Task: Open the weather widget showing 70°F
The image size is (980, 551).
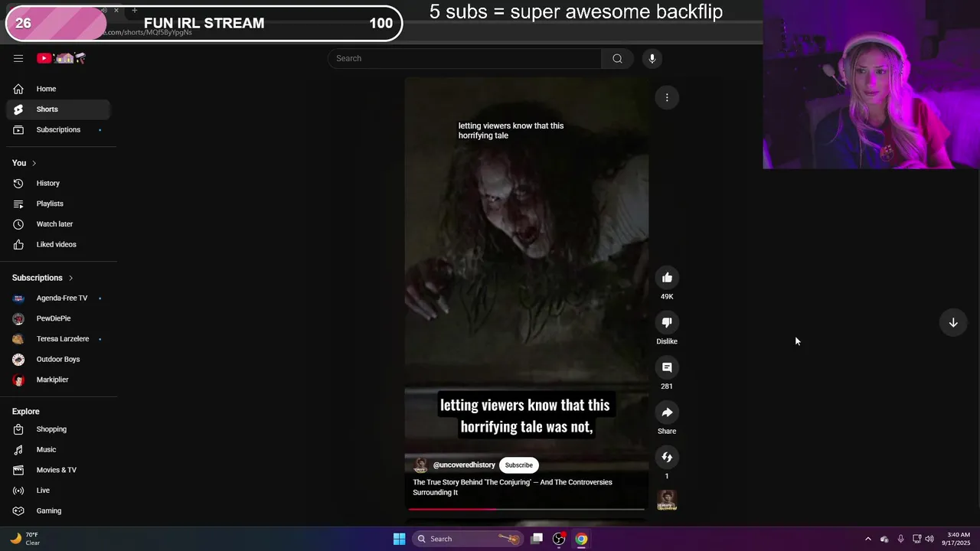Action: coord(25,539)
